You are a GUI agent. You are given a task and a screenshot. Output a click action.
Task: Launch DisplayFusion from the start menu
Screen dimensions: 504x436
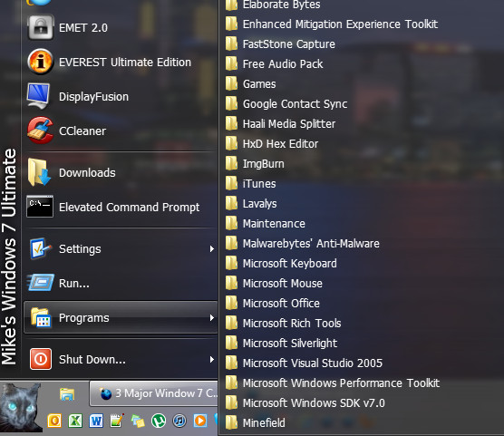tap(121, 96)
